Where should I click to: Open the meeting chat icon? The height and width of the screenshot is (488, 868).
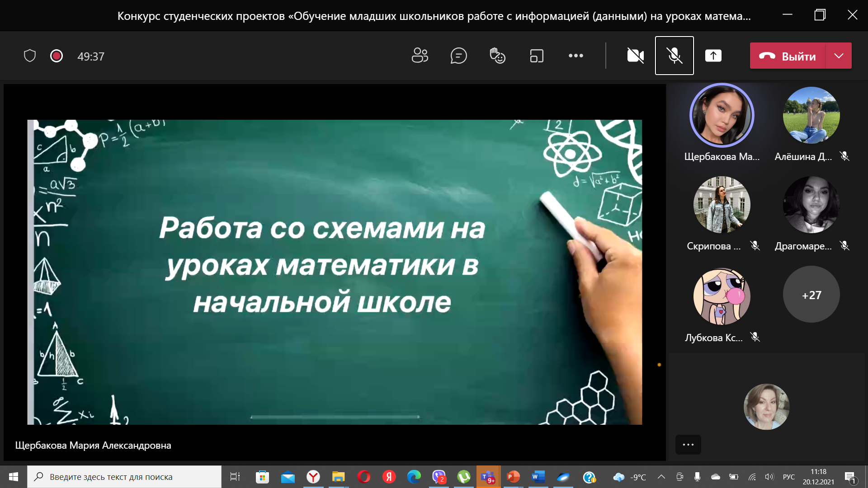[458, 56]
